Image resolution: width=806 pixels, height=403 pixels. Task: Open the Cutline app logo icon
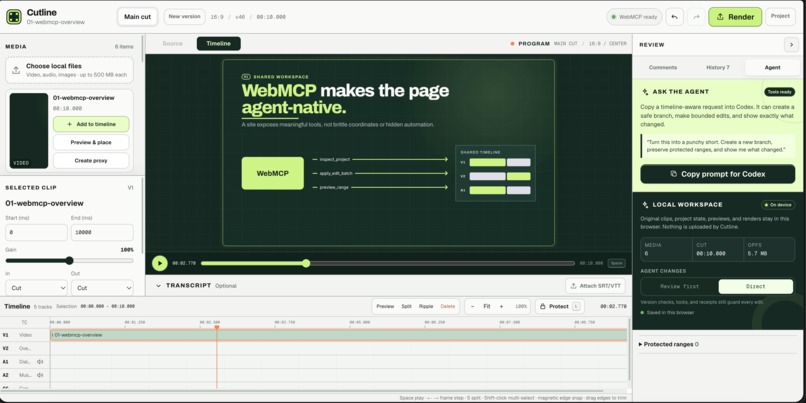[14, 16]
